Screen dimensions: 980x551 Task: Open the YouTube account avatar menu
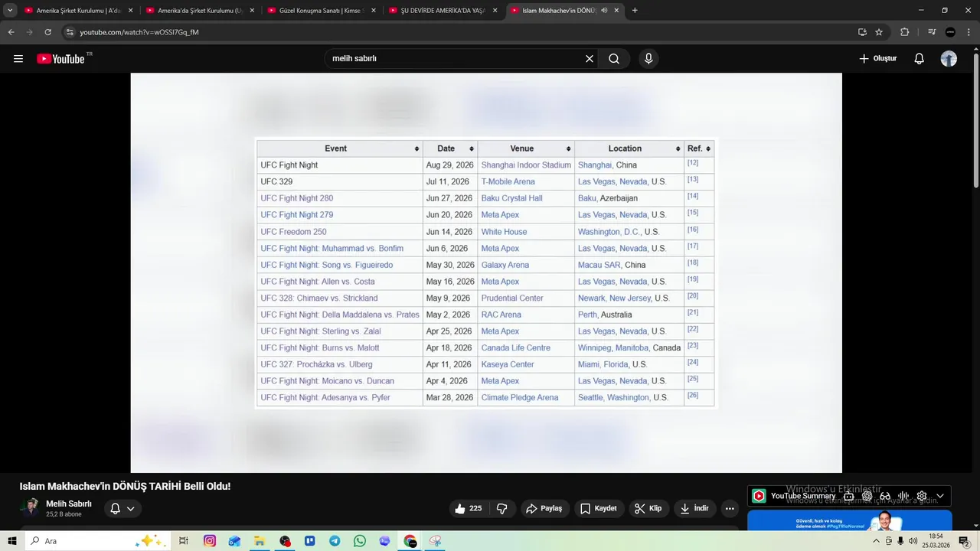pos(949,59)
